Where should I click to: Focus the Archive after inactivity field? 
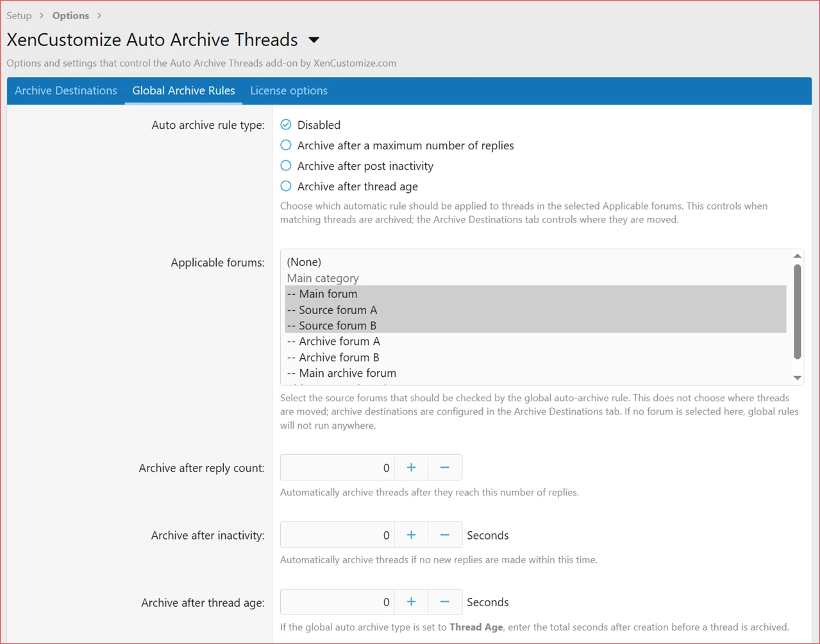tap(337, 535)
